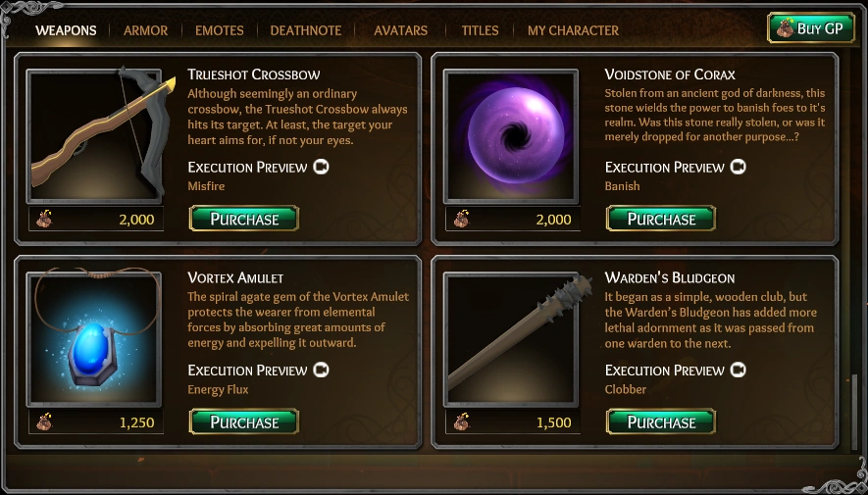Screen dimensions: 868x495
Task: Click the Buy GP button
Action: (811, 27)
